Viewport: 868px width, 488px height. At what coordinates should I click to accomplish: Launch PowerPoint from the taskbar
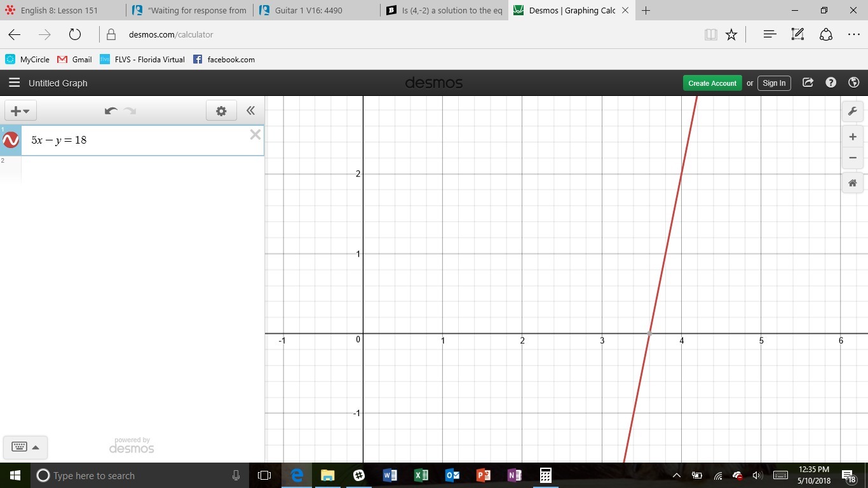pos(483,475)
